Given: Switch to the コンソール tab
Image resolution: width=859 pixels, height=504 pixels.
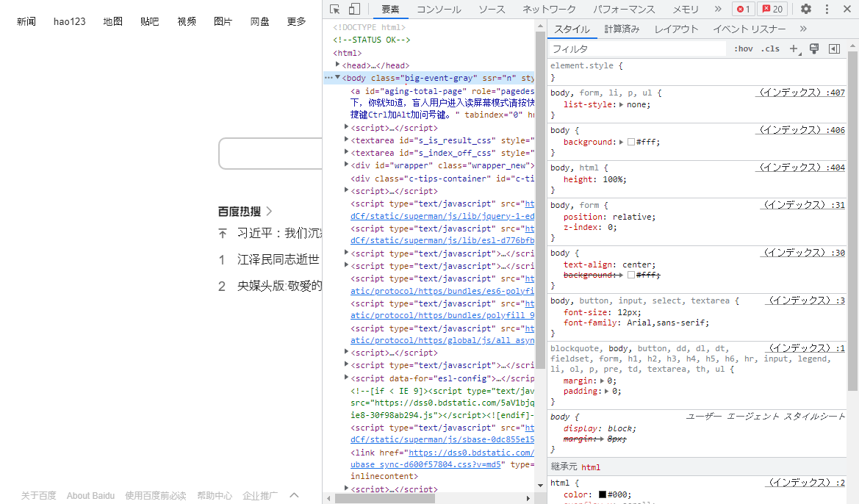Looking at the screenshot, I should 439,10.
